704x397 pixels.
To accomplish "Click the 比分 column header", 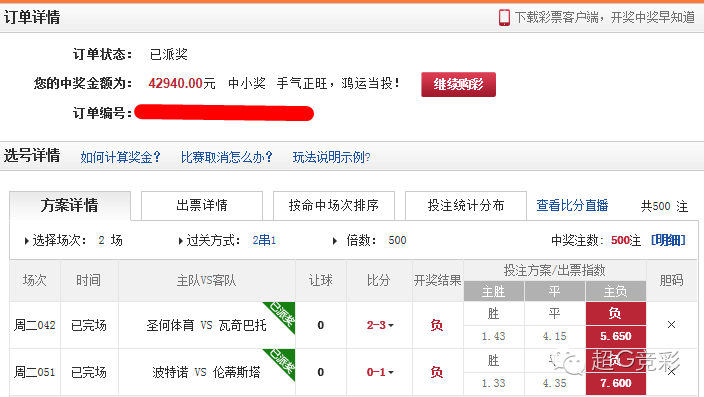I will tap(378, 280).
